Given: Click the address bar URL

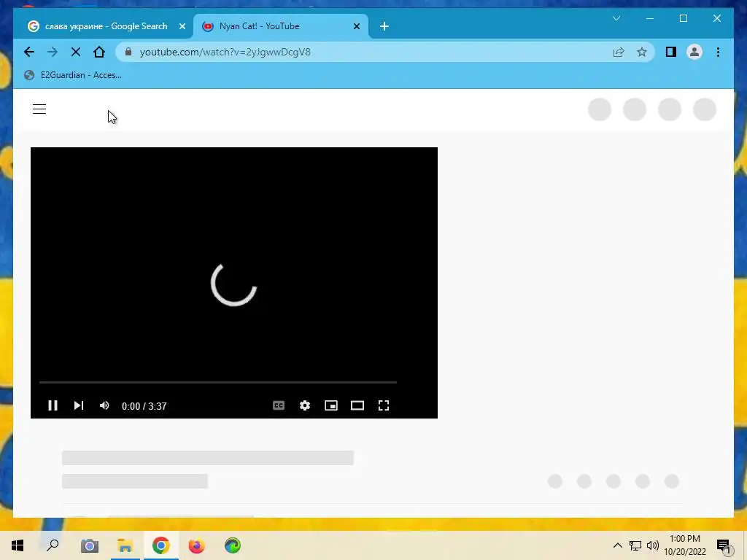Looking at the screenshot, I should point(225,52).
